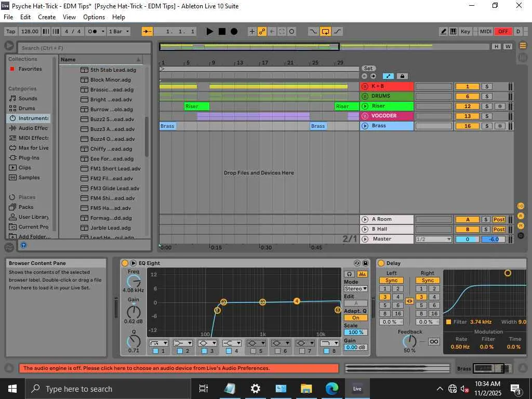Image resolution: width=532 pixels, height=399 pixels.
Task: Arm the Arrangement Record button
Action: tap(234, 32)
